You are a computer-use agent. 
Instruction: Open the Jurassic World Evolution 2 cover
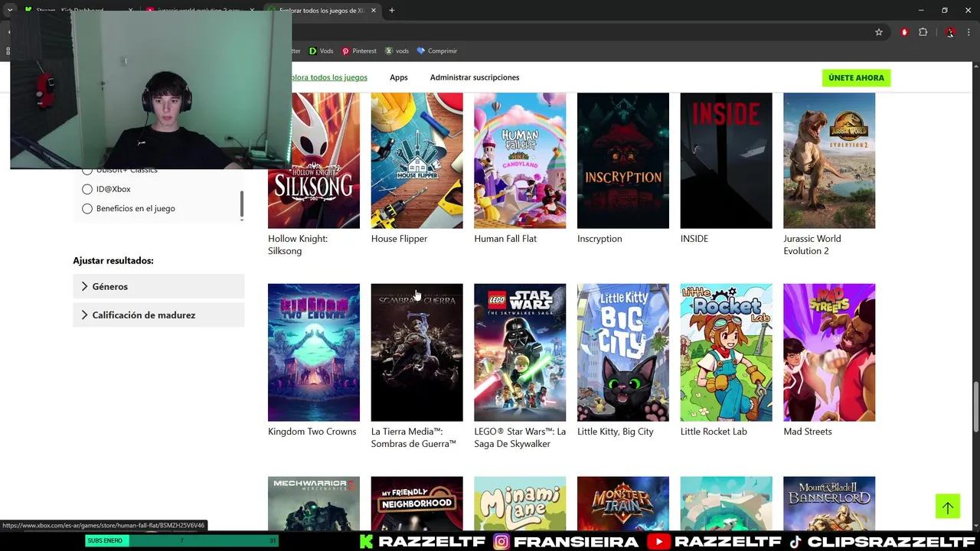[x=829, y=160]
